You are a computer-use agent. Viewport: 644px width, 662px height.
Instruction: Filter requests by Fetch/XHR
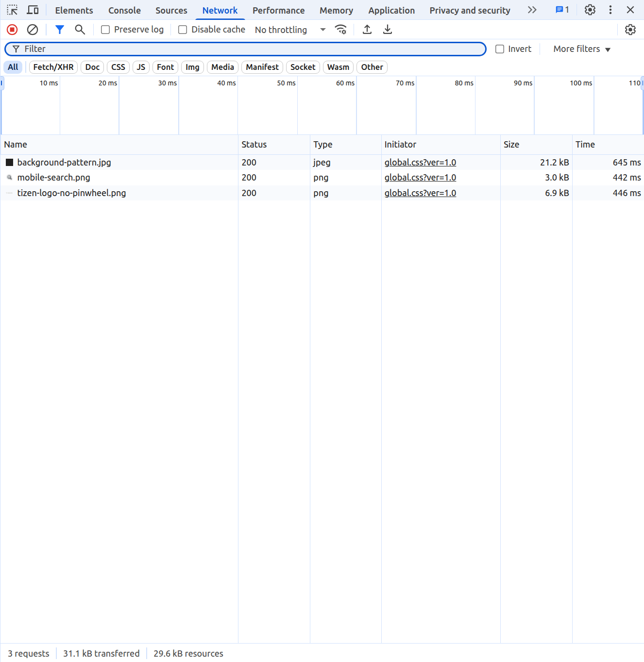53,67
